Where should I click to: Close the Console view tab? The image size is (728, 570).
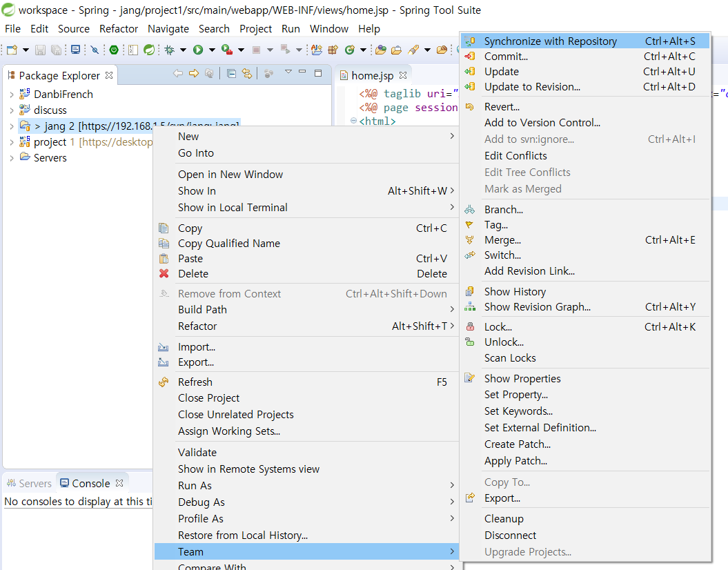point(119,483)
